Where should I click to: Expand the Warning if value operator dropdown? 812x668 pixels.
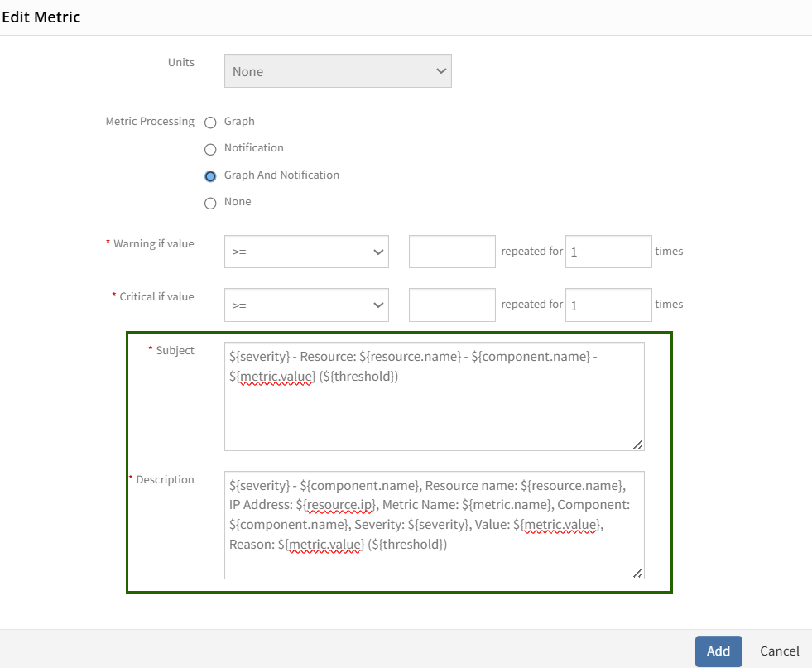(x=306, y=252)
